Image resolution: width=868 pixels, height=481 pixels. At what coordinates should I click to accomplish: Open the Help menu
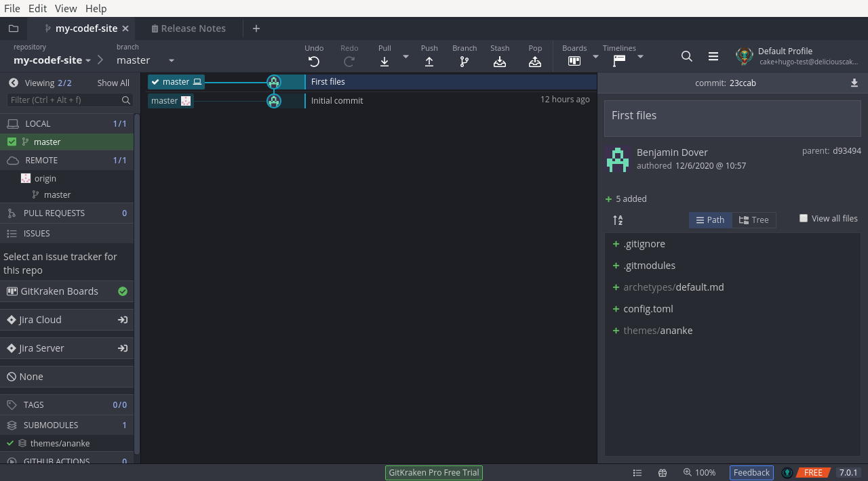pyautogui.click(x=96, y=8)
